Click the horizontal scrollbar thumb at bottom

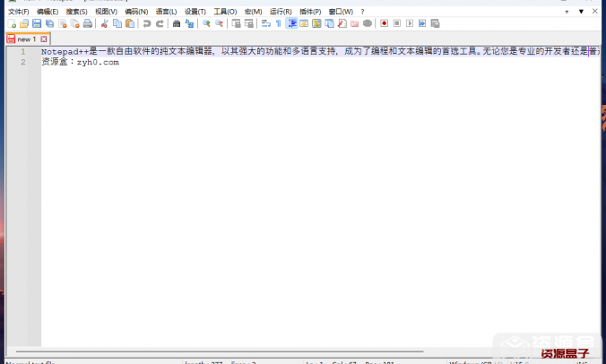coord(220,351)
